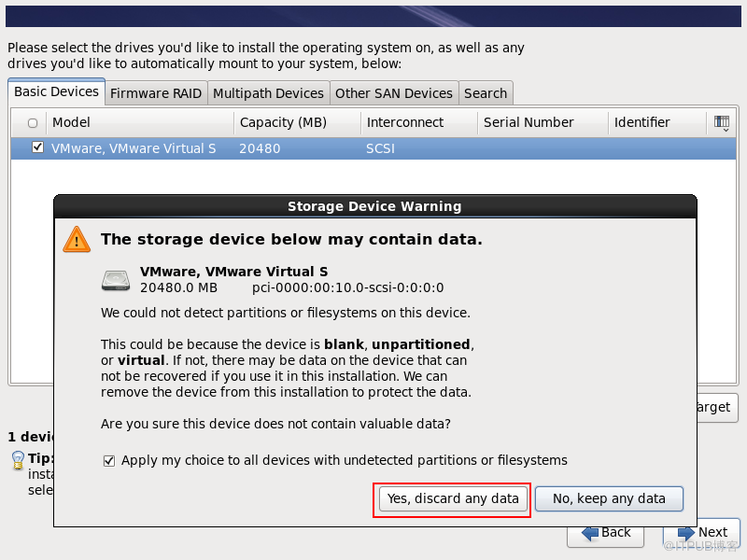Click the orange warning triangle icon

click(x=77, y=240)
